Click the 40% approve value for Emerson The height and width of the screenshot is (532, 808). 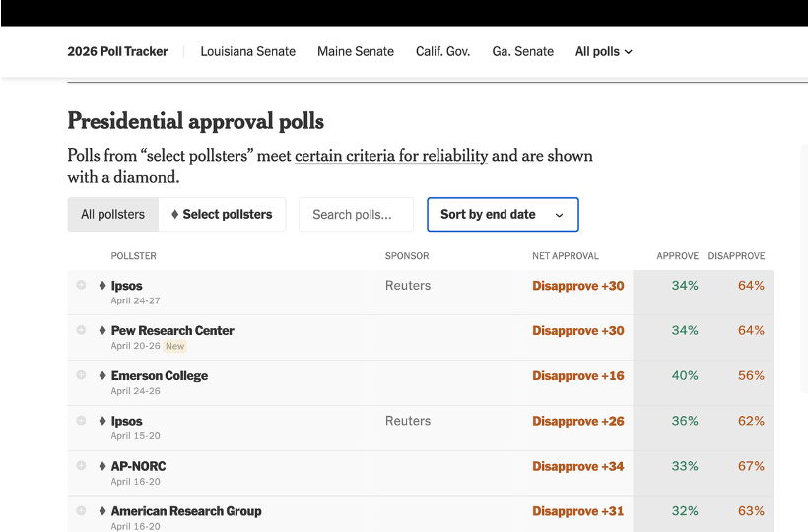(685, 376)
